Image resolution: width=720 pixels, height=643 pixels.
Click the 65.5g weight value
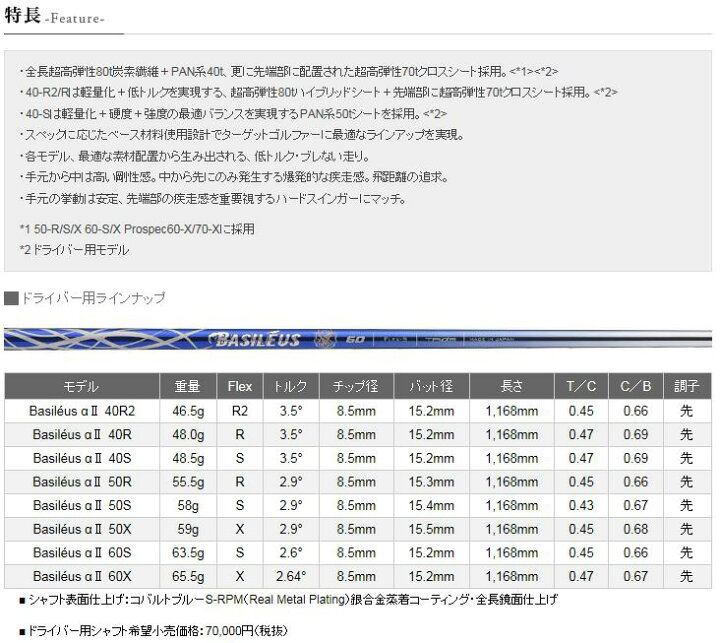(x=188, y=576)
